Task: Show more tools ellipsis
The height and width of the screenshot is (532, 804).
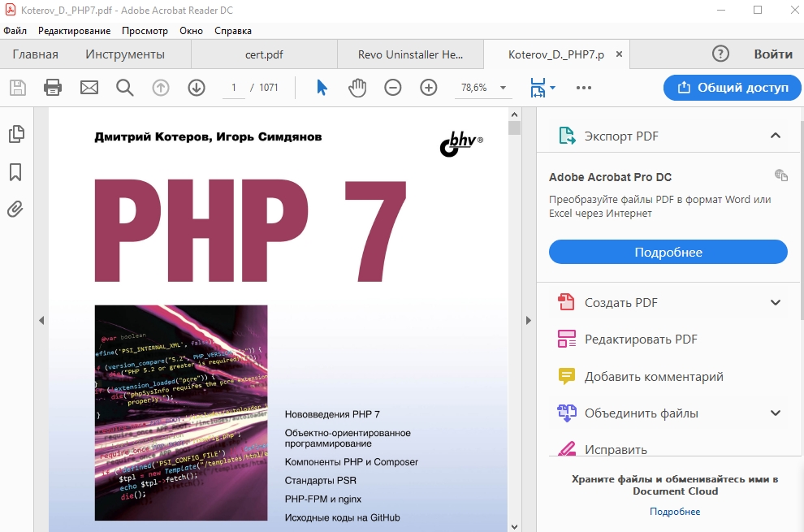Action: click(x=584, y=88)
